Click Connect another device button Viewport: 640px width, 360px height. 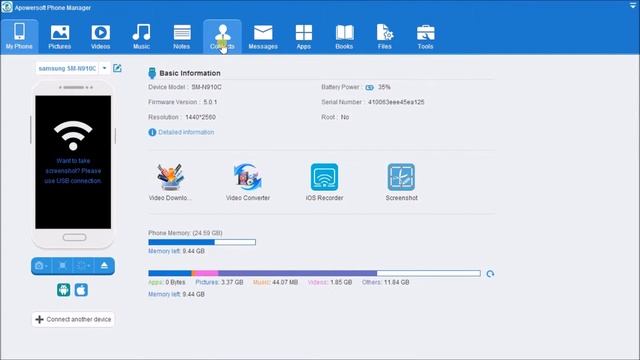pos(73,319)
